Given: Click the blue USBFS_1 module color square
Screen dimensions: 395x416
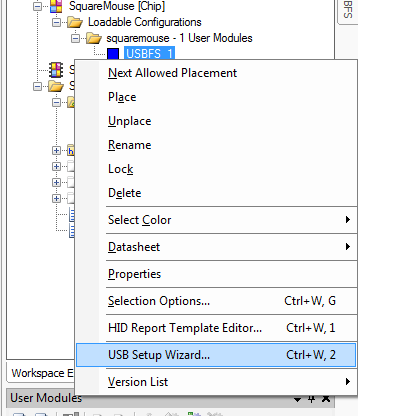Looking at the screenshot, I should click(113, 54).
